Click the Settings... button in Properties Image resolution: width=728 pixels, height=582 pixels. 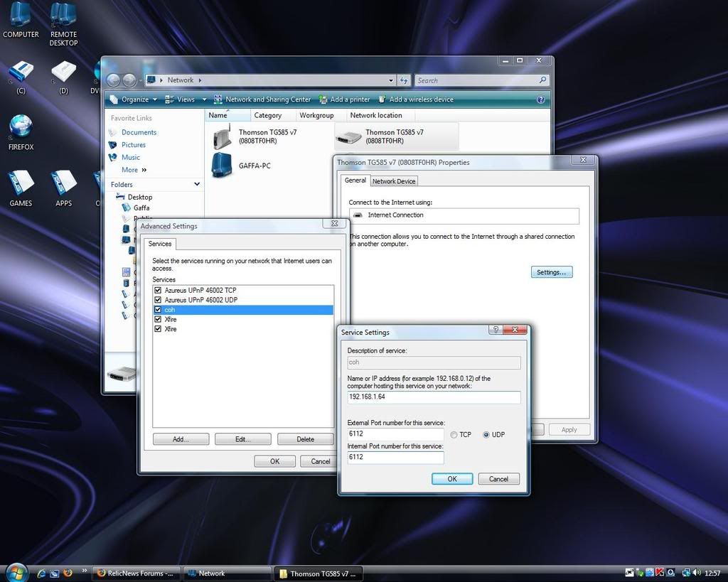[x=552, y=272]
